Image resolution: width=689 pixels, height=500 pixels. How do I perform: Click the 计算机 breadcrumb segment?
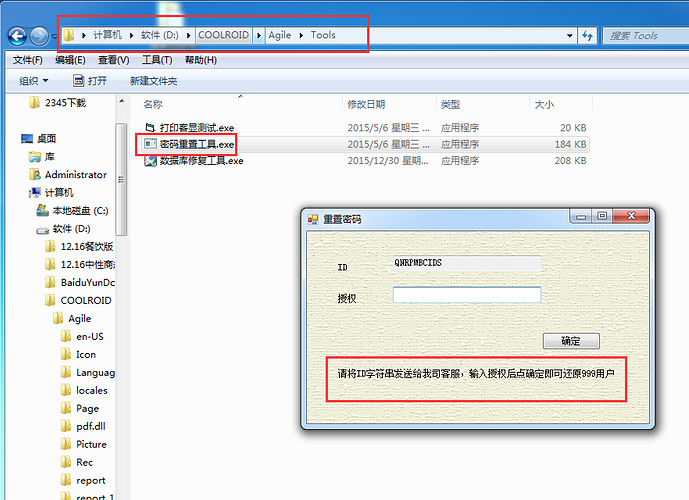coord(107,35)
